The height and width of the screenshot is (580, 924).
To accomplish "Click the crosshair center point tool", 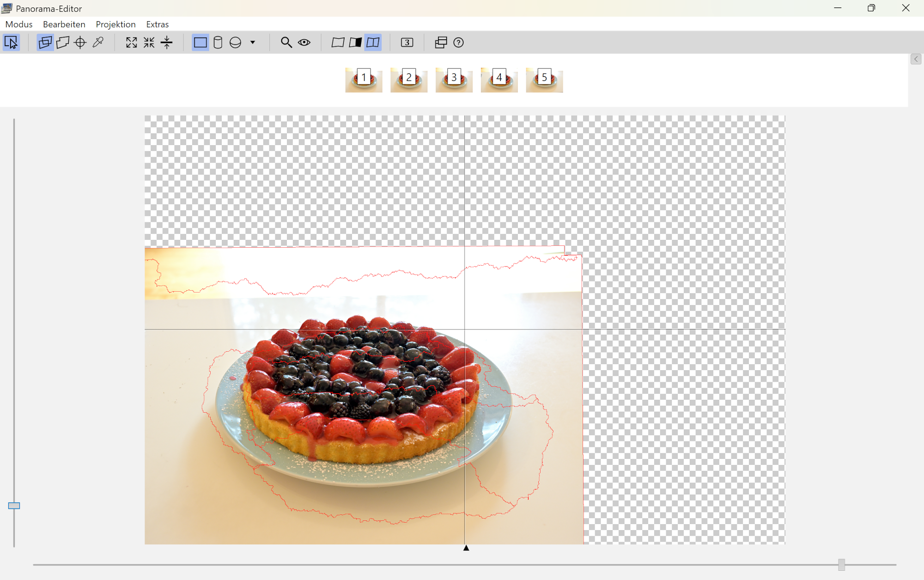I will point(80,43).
